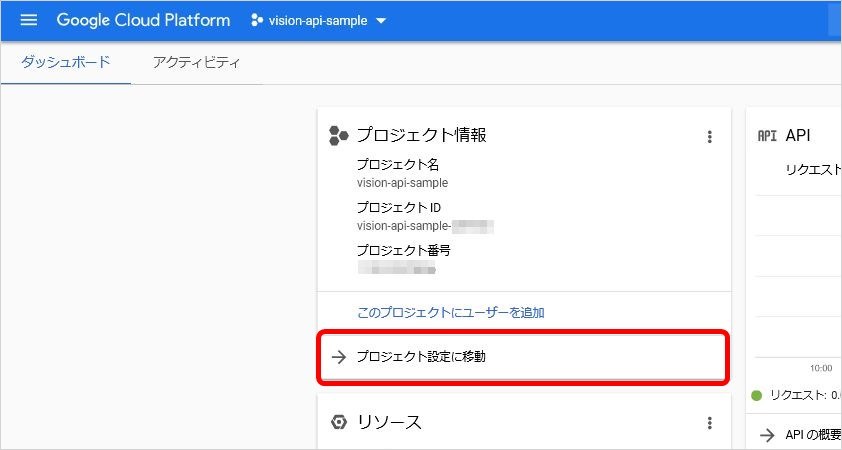Open the リソース card heading
Viewport: 842px width, 450px height.
(x=389, y=423)
